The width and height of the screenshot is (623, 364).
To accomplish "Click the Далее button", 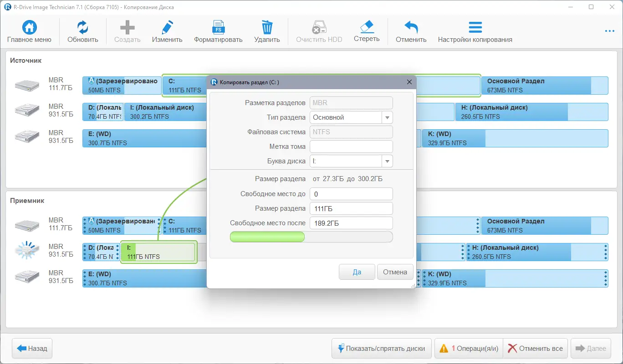I will (591, 349).
